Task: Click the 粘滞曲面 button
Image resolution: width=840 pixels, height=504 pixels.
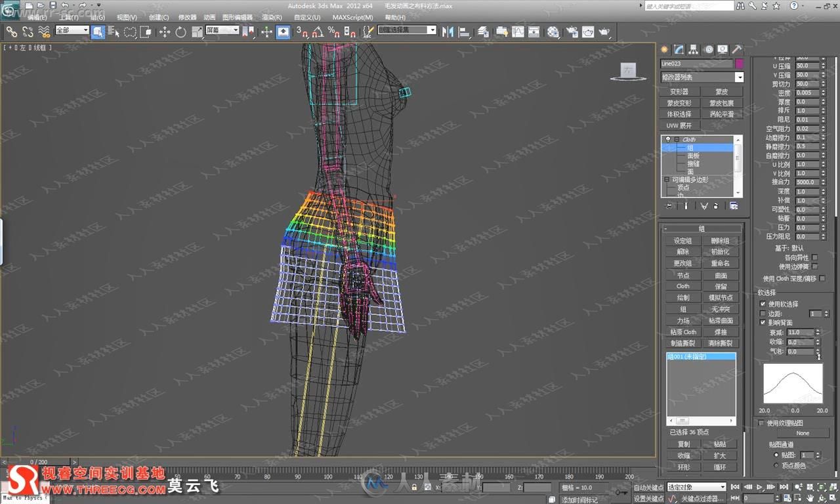Action: 721,321
